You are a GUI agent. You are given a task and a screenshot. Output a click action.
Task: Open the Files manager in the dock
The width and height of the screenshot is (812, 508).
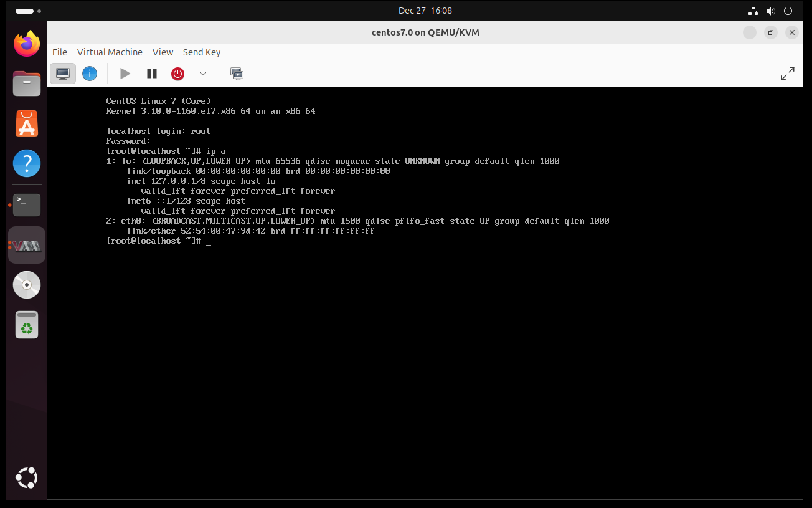point(27,83)
